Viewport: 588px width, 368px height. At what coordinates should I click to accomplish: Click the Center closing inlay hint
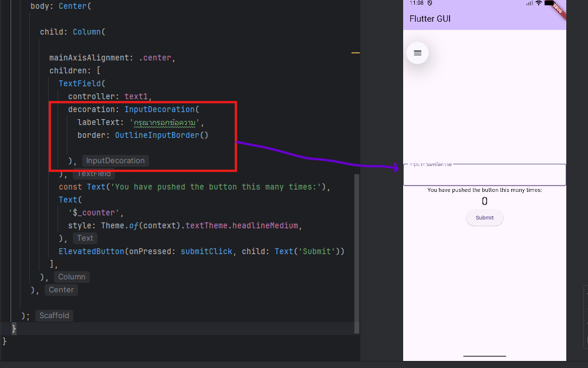[x=61, y=290]
